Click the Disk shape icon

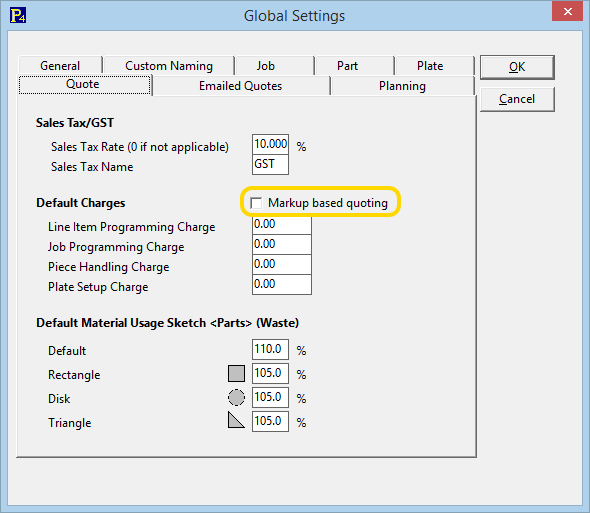pos(236,397)
